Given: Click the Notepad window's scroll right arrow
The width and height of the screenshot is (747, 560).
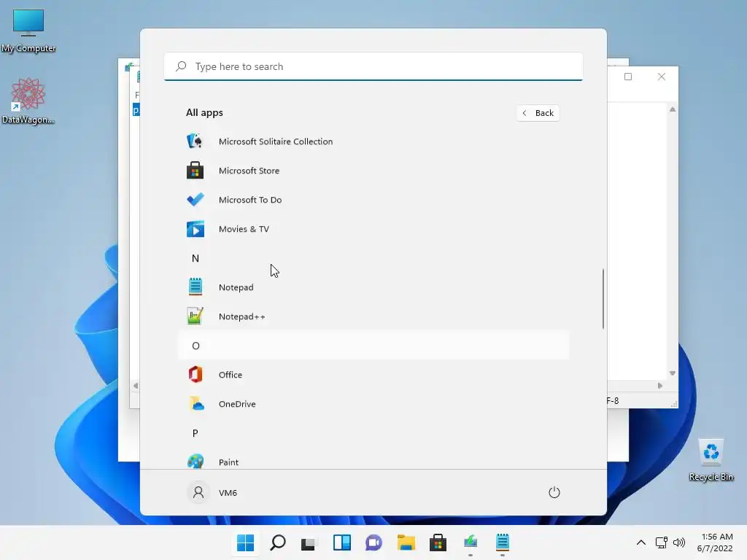Looking at the screenshot, I should pyautogui.click(x=659, y=386).
